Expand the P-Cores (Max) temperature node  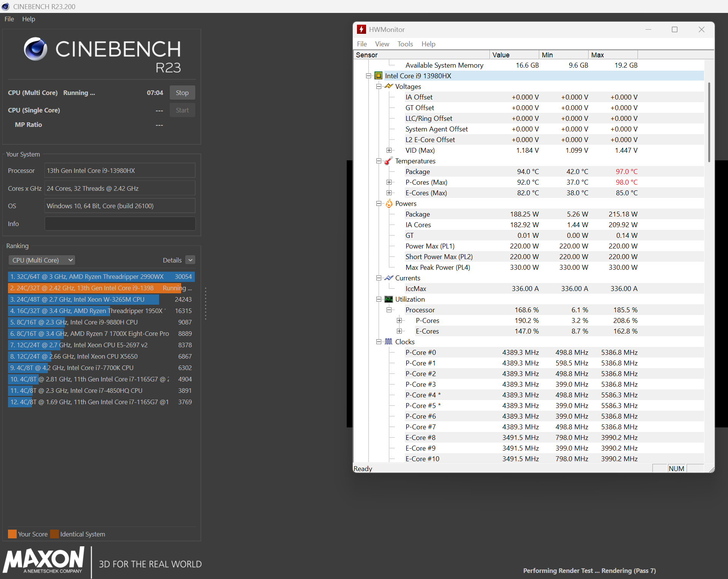click(389, 182)
